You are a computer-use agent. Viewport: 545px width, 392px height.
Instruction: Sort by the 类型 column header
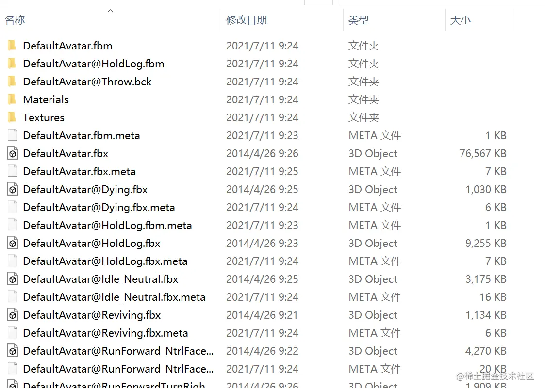[x=358, y=20]
